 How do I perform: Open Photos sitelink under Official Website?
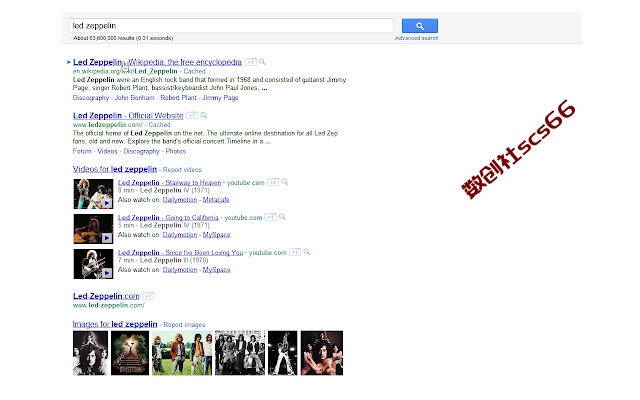176,151
